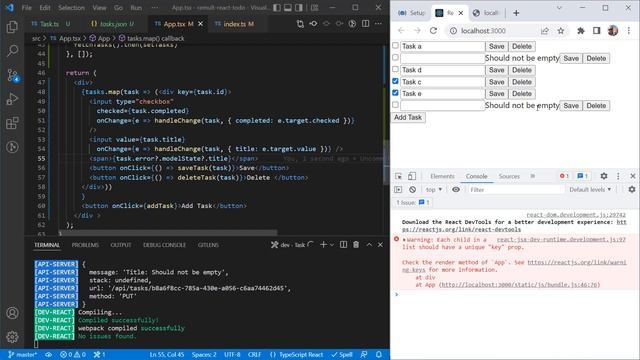Save Task e
This screenshot has width=640, height=360.
click(x=496, y=93)
